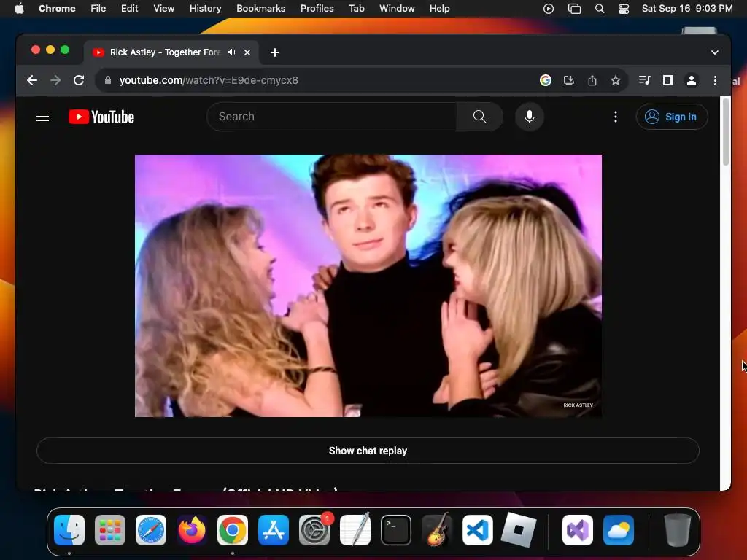Focus the YouTube Search field
This screenshot has height=560, width=747.
[332, 117]
